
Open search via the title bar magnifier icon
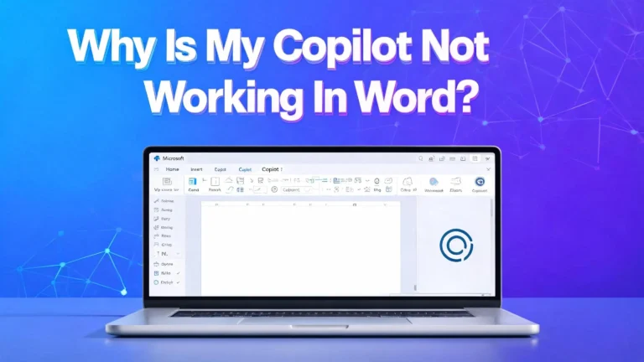point(421,158)
